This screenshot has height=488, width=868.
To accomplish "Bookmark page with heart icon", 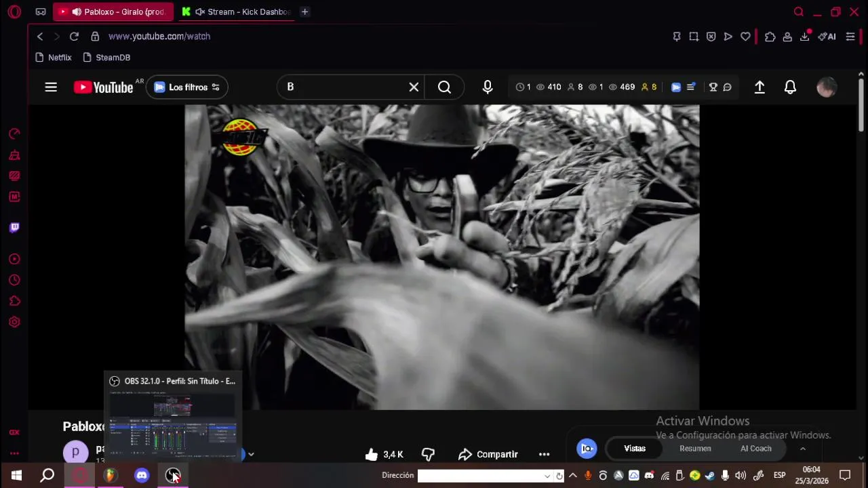I will click(x=745, y=37).
